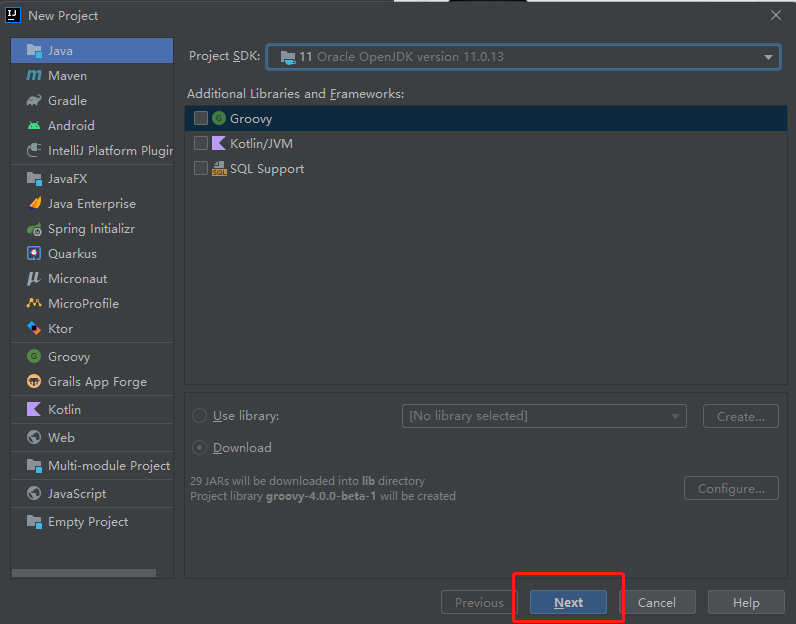The height and width of the screenshot is (624, 796).
Task: Select Android project type
Action: [92, 125]
